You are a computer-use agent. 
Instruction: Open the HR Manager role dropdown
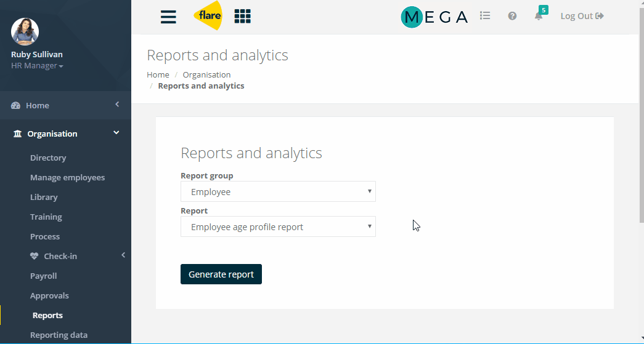pyautogui.click(x=37, y=66)
